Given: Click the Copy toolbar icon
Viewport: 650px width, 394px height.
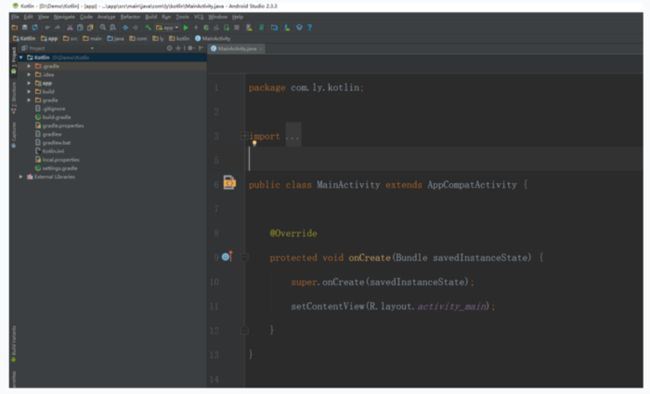Looking at the screenshot, I should coord(80,28).
